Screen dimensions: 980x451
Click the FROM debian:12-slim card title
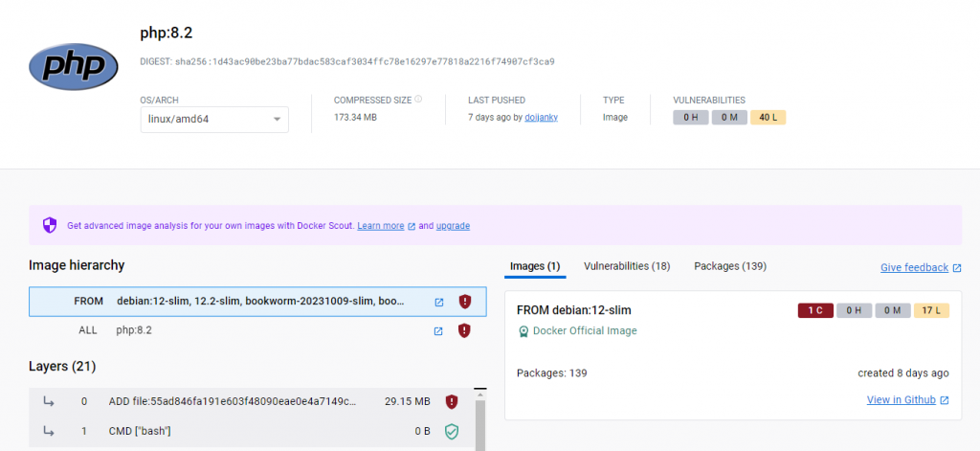574,310
